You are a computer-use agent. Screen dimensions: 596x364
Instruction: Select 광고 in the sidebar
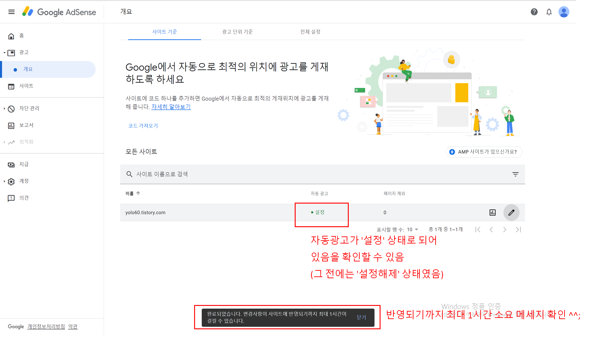point(24,52)
